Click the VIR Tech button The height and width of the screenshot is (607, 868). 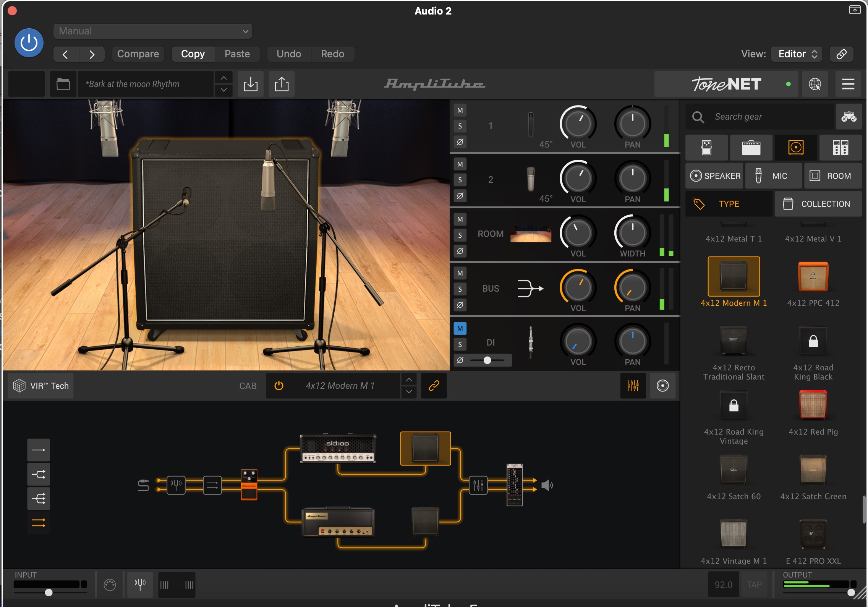point(41,386)
